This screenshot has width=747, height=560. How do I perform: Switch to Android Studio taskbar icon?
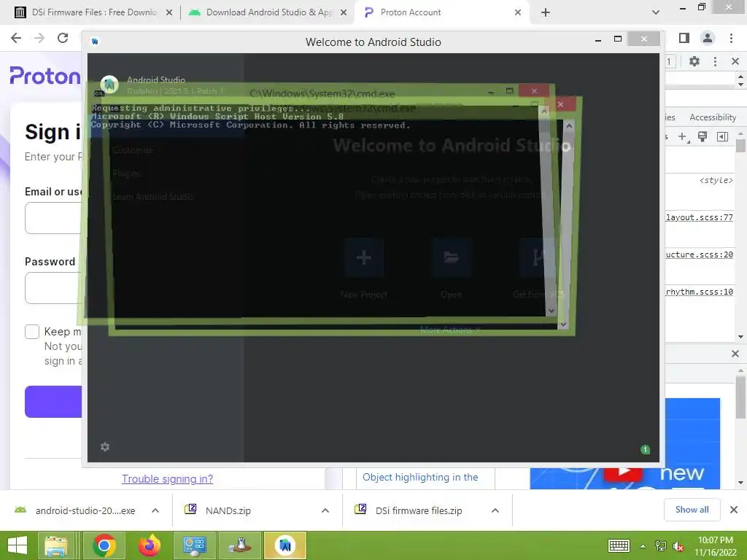(x=285, y=545)
